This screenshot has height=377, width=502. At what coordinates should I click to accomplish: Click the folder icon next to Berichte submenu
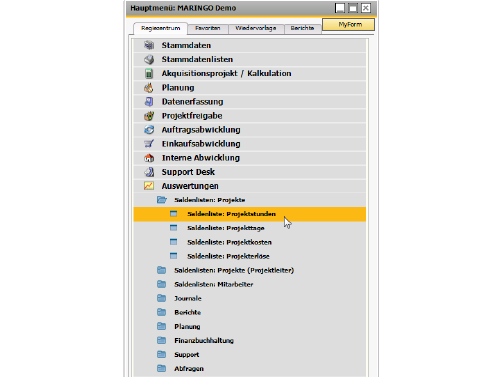(x=162, y=312)
